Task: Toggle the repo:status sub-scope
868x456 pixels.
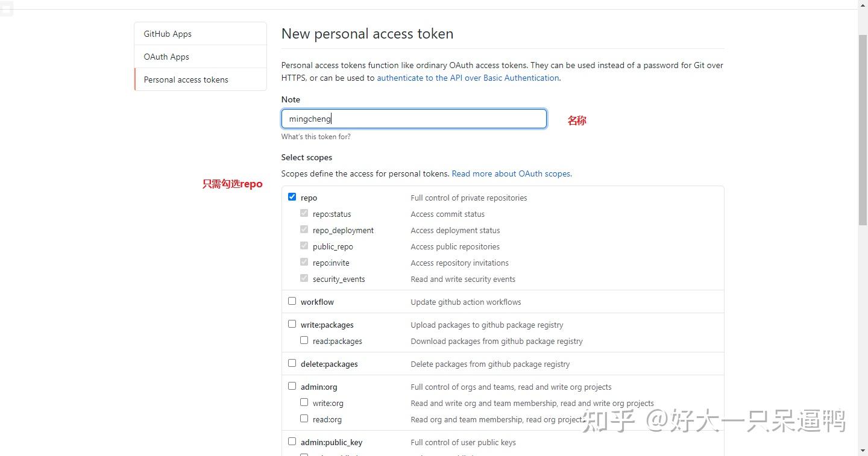Action: click(304, 213)
